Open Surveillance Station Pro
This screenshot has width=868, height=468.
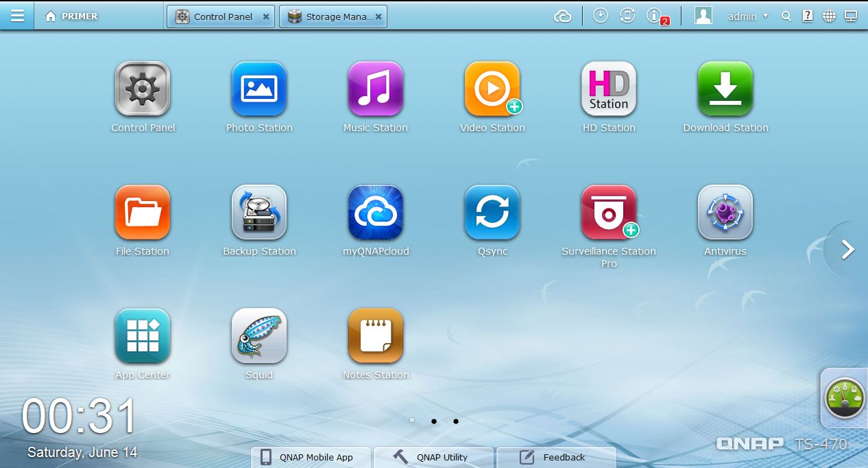pos(609,213)
